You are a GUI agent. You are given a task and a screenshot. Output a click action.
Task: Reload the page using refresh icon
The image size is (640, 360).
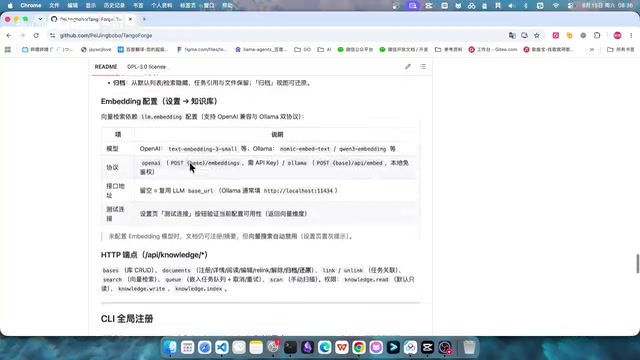(x=36, y=36)
